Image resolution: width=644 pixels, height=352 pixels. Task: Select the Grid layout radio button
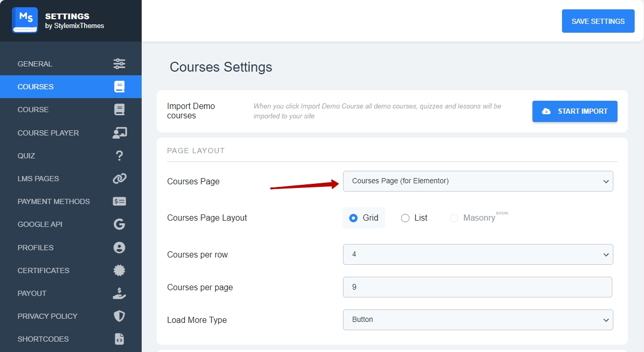coord(354,218)
